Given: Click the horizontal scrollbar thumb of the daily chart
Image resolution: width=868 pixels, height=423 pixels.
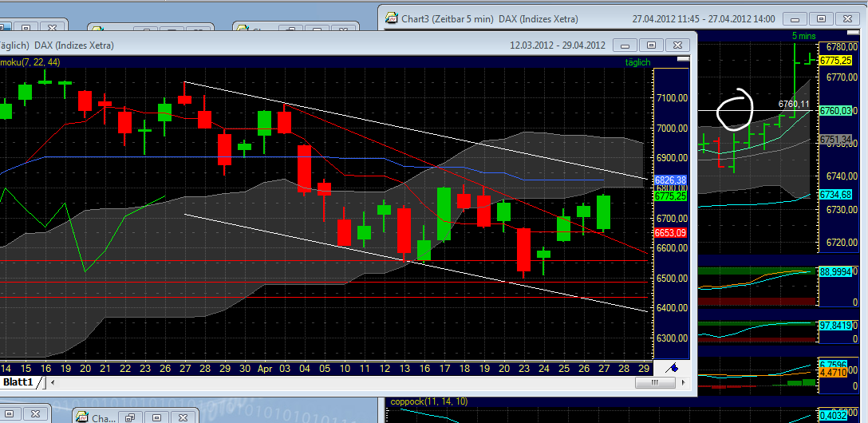Looking at the screenshot, I should point(654,382).
